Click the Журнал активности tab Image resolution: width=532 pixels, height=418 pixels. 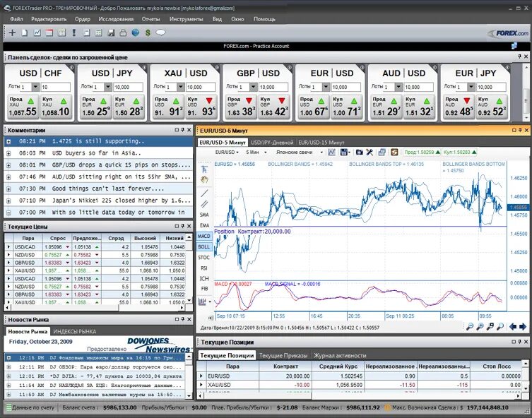coord(340,356)
